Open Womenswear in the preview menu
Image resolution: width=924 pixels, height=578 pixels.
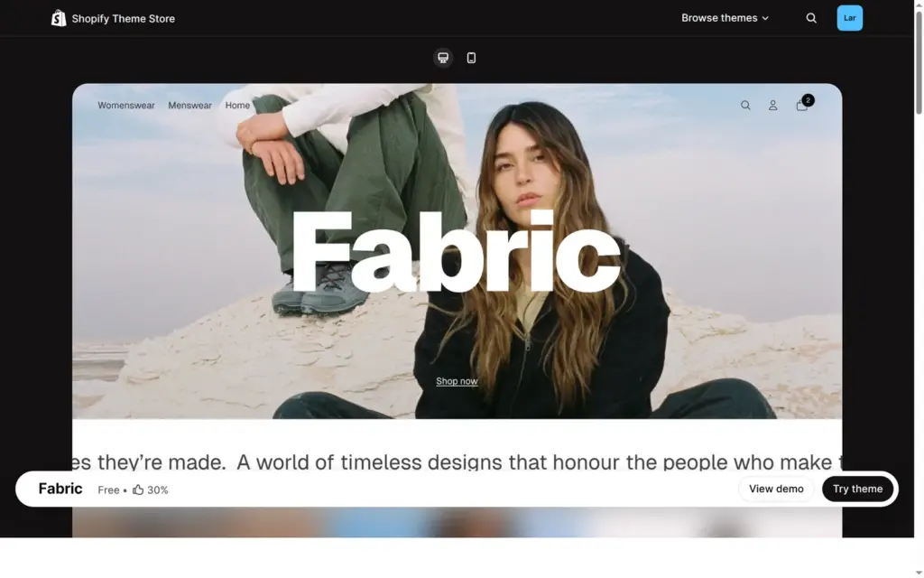click(x=126, y=106)
